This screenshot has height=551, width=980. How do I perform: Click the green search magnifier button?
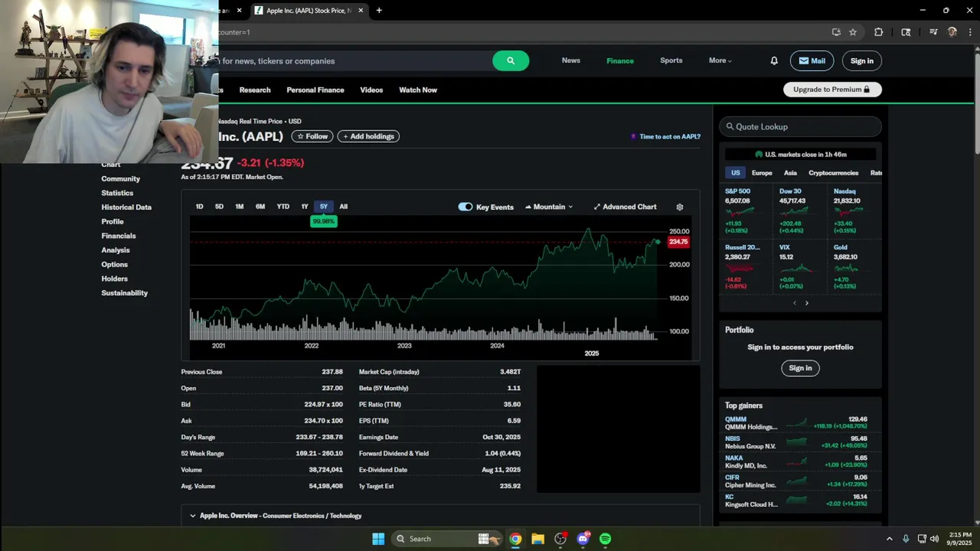tap(511, 60)
